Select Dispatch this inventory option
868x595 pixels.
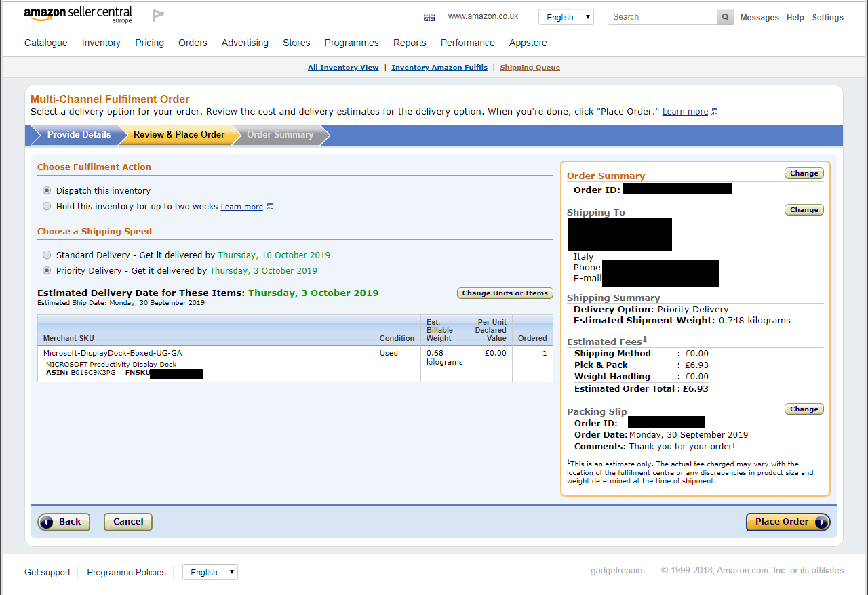click(47, 191)
